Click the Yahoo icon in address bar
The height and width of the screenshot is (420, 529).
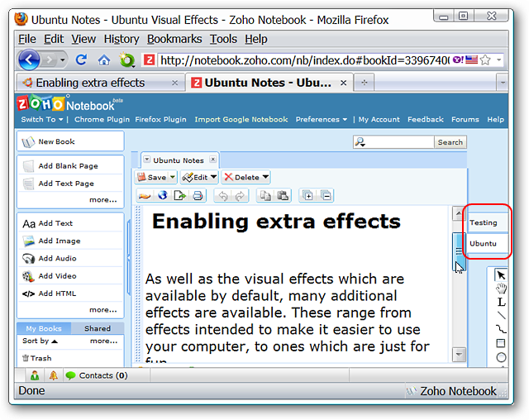click(458, 60)
